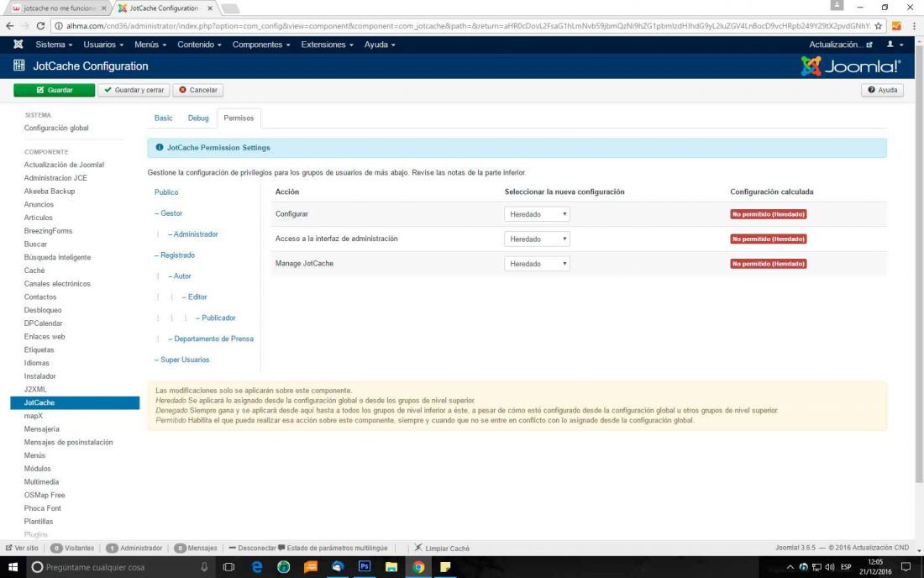Click the Ver sitio link in the status bar
Viewport: 924px width, 578px height.
[22, 548]
